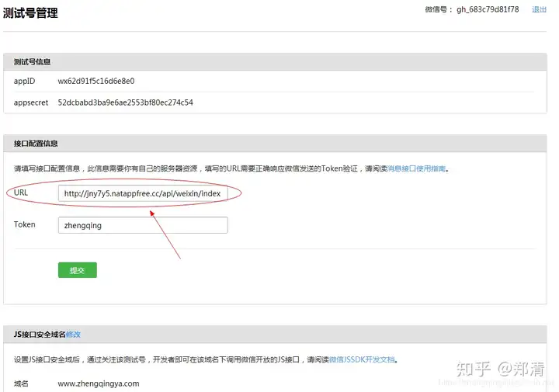Focus the Token input field
Viewport: 559px width, 392px height.
click(143, 225)
